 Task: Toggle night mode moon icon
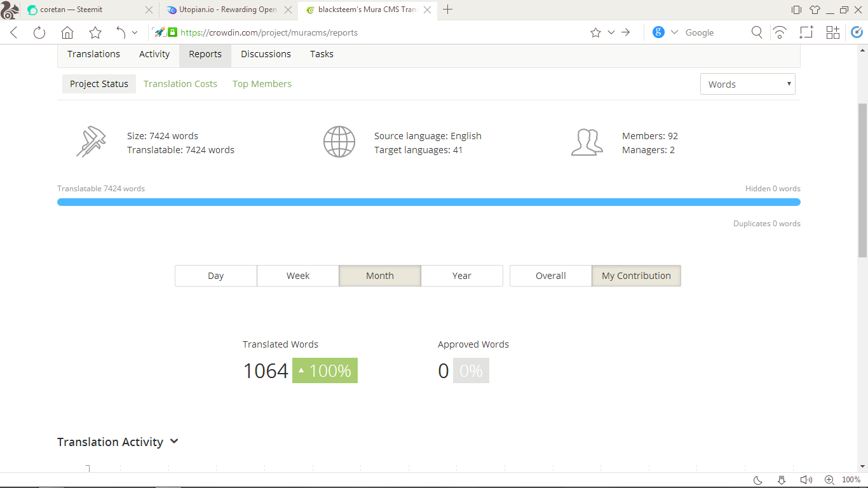(x=758, y=480)
